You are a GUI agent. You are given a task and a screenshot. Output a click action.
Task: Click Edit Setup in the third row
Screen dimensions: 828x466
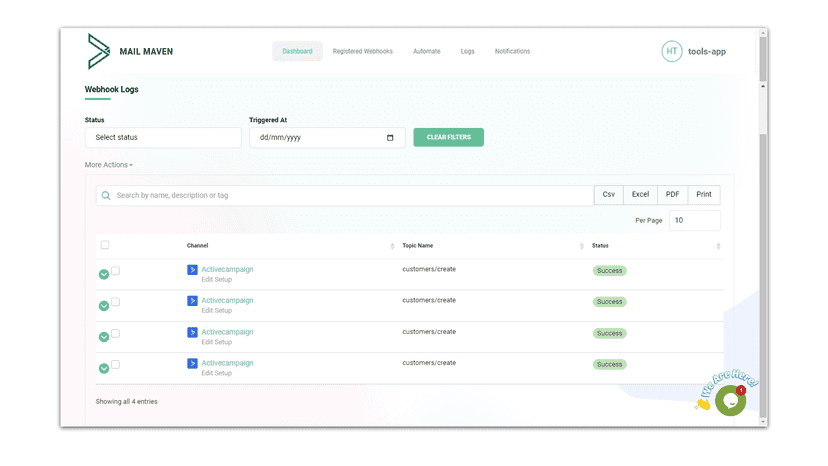pos(217,342)
